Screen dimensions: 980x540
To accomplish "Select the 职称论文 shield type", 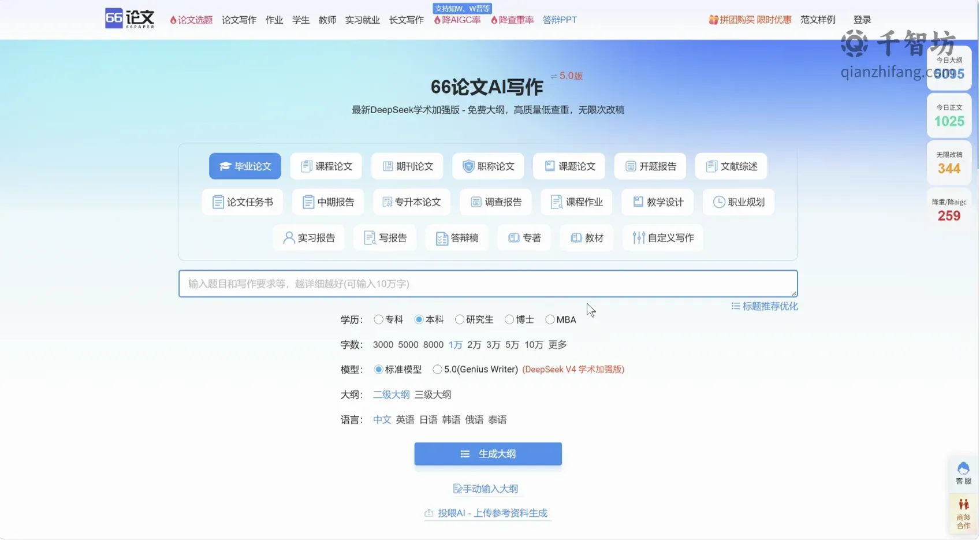I will pyautogui.click(x=488, y=166).
